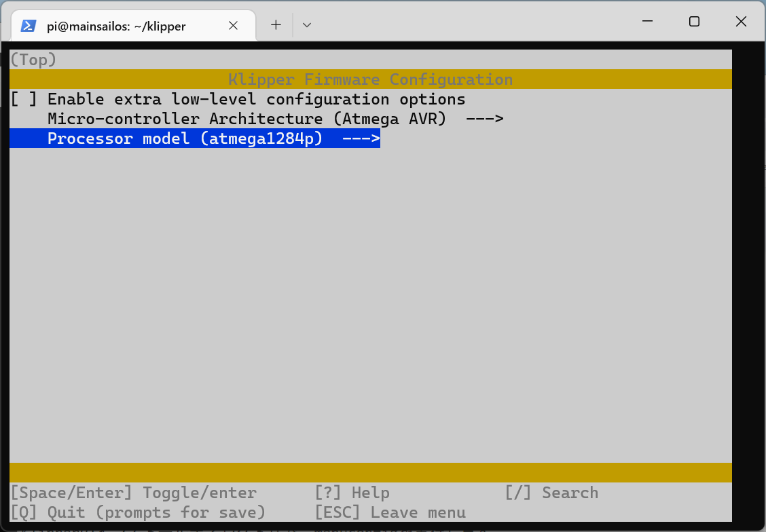766x532 pixels.
Task: Click the [?] Help hint
Action: click(x=352, y=493)
